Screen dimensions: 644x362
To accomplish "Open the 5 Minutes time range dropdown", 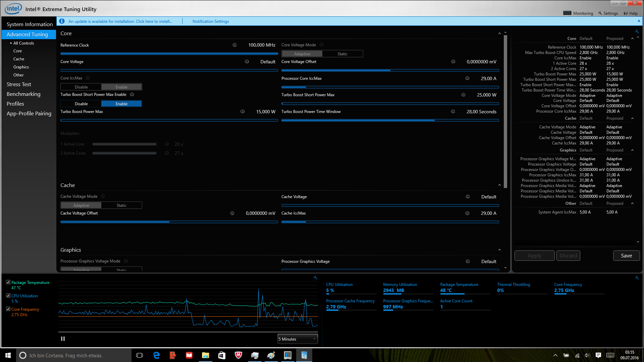I will pos(298,339).
